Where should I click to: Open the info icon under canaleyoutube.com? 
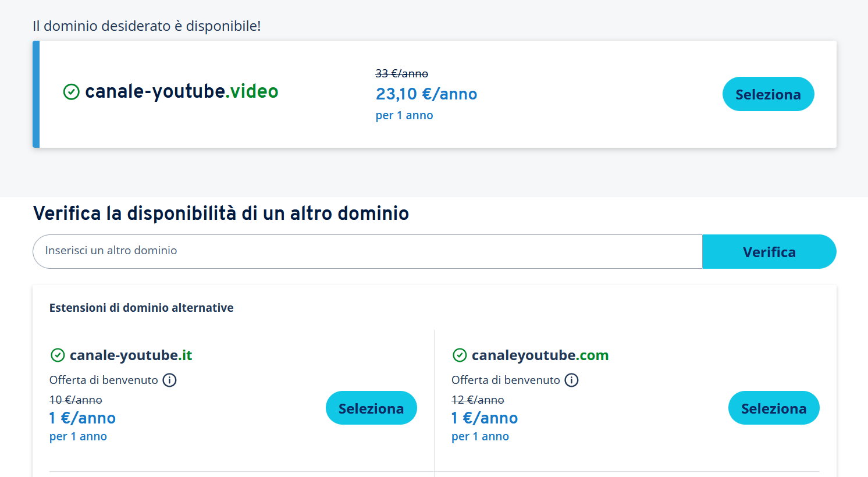coord(572,380)
